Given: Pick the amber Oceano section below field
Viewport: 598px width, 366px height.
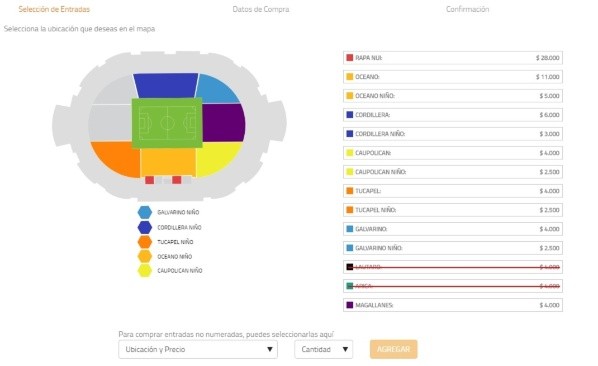Looking at the screenshot, I should point(168,162).
